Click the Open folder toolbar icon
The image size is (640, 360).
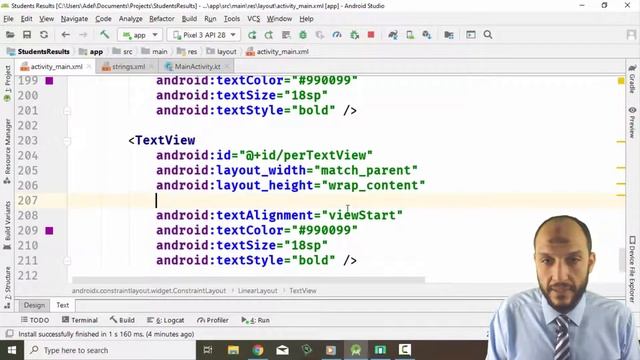tap(10, 35)
